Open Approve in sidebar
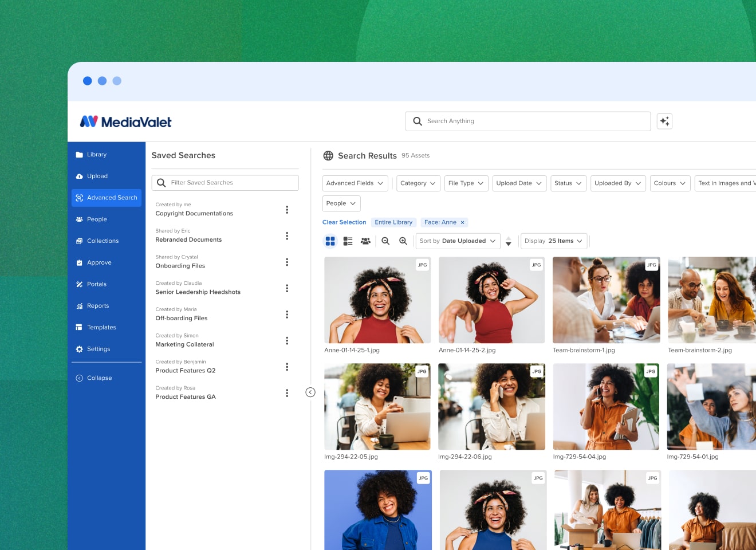Screen dimensions: 756x550 107,263
